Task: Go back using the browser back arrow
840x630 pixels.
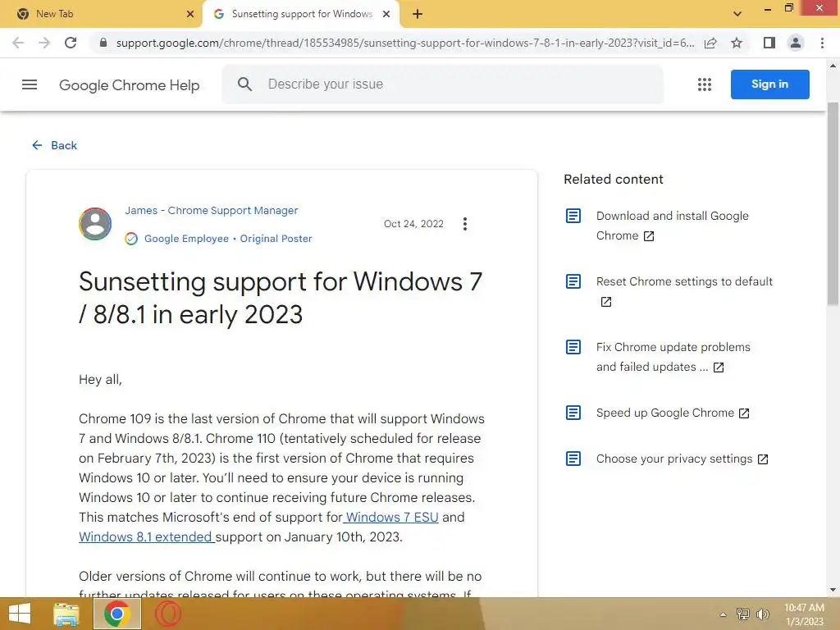Action: [x=18, y=43]
